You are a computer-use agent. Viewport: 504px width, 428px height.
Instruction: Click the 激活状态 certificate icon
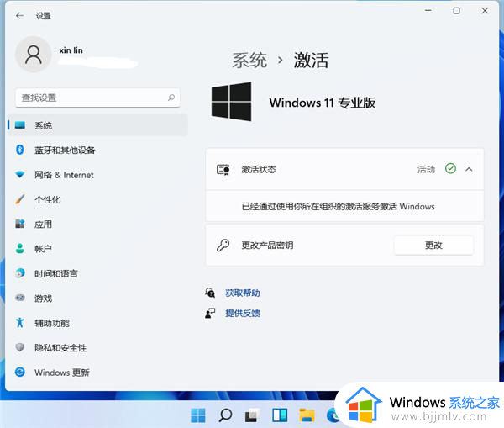[223, 170]
